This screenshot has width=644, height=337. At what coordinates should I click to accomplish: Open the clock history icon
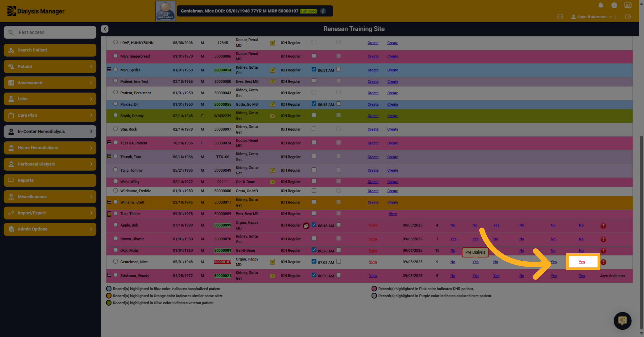click(x=614, y=5)
